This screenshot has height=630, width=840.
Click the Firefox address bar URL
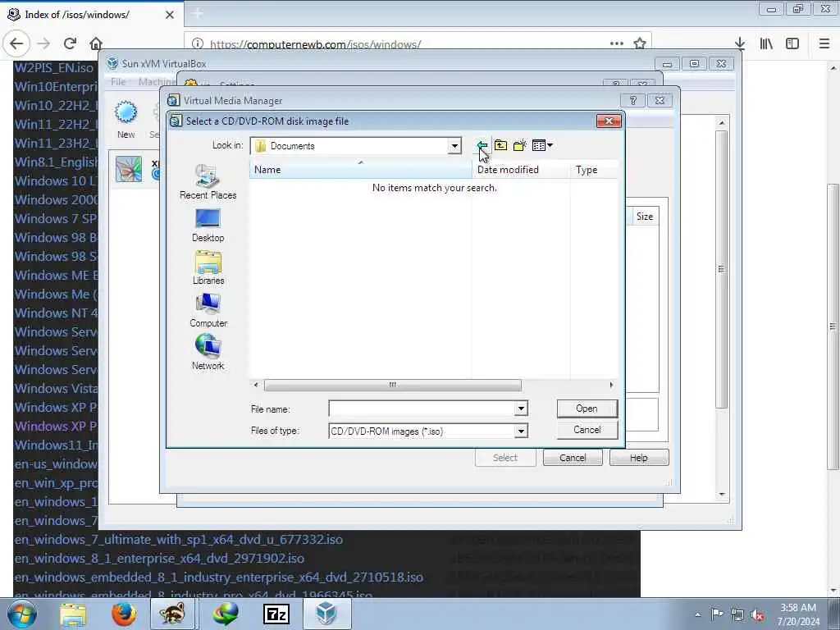[315, 44]
